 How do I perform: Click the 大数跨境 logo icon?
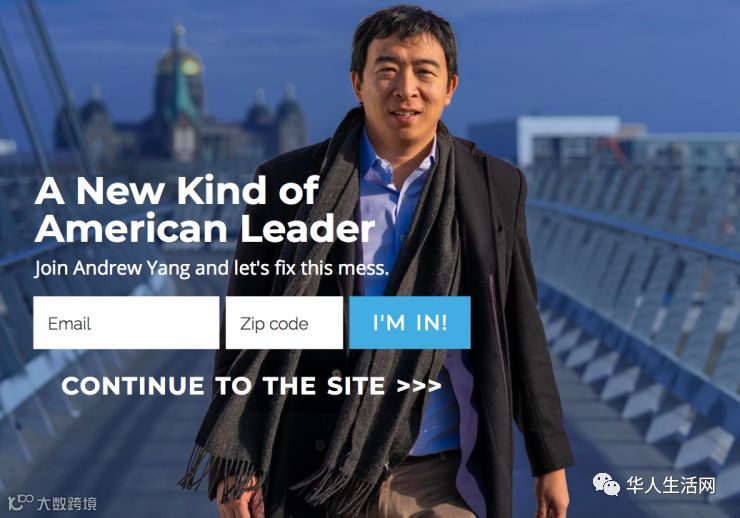coord(20,502)
